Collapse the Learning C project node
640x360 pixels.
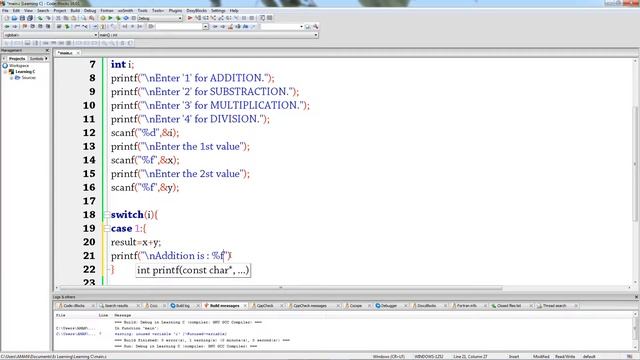click(x=5, y=71)
